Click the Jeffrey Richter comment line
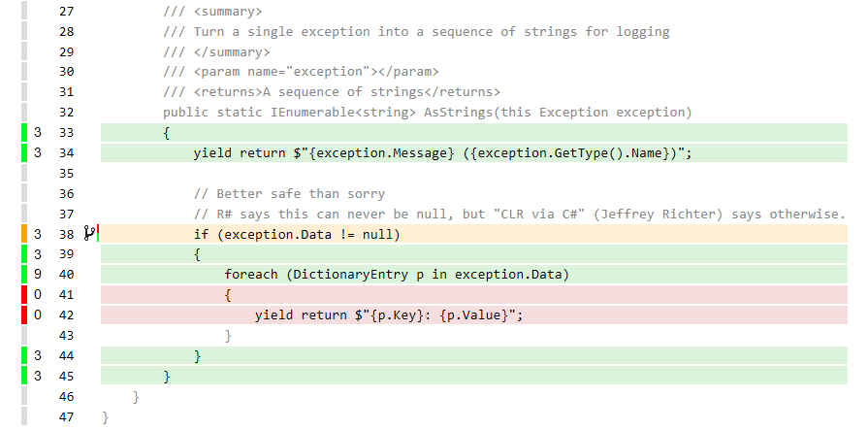Viewport: 868px width, 430px height. 520,214
